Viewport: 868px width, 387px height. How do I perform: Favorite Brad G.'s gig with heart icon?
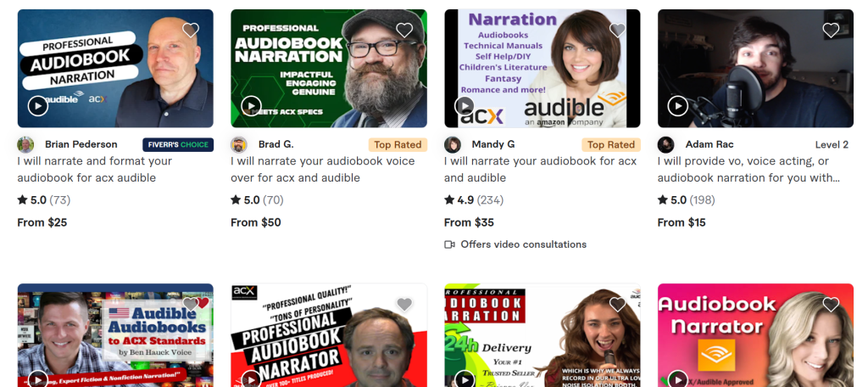404,30
